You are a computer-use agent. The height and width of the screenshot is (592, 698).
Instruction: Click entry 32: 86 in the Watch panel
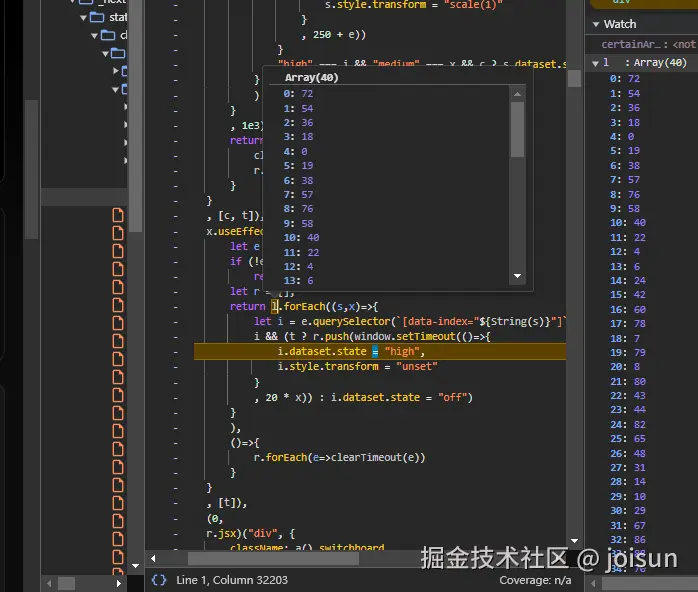628,540
